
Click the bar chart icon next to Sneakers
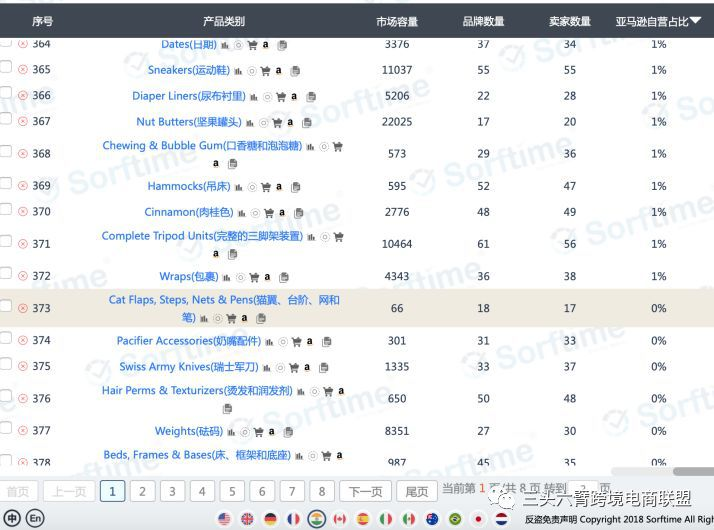tap(238, 71)
